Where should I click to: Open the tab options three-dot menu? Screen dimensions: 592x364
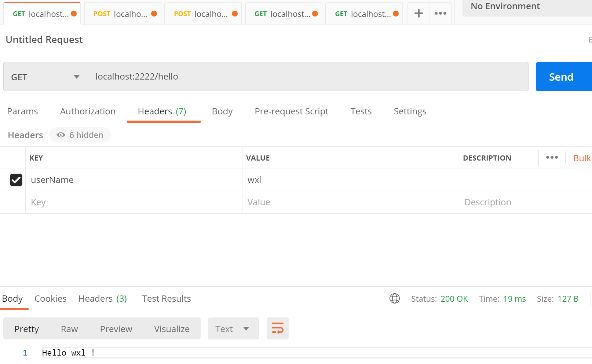point(440,14)
